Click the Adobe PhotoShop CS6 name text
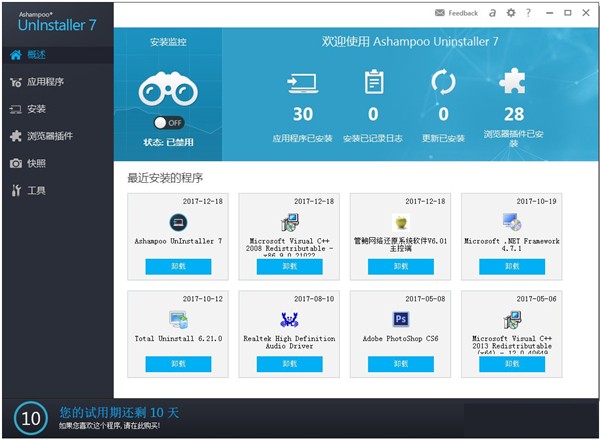Viewport: 600px width, 440px height. point(401,339)
